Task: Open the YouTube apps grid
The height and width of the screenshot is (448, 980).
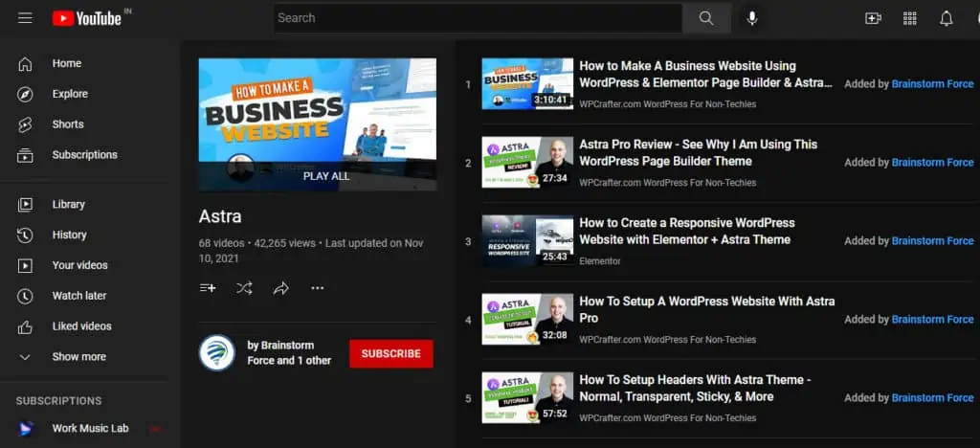Action: pos(909,18)
